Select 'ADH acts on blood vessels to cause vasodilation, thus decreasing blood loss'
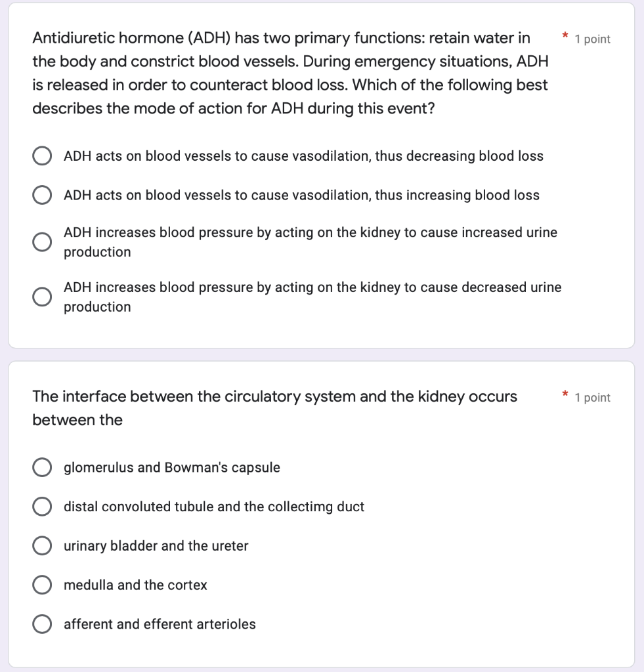The image size is (644, 672). click(x=42, y=156)
